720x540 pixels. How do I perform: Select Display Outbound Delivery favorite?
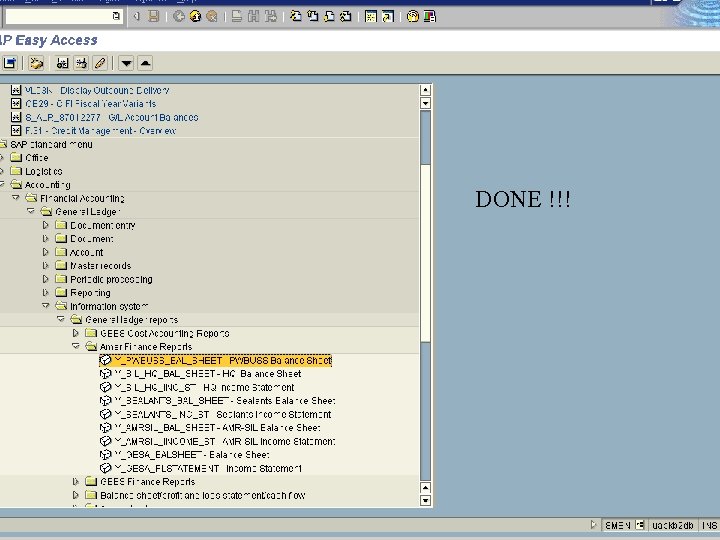(x=97, y=90)
